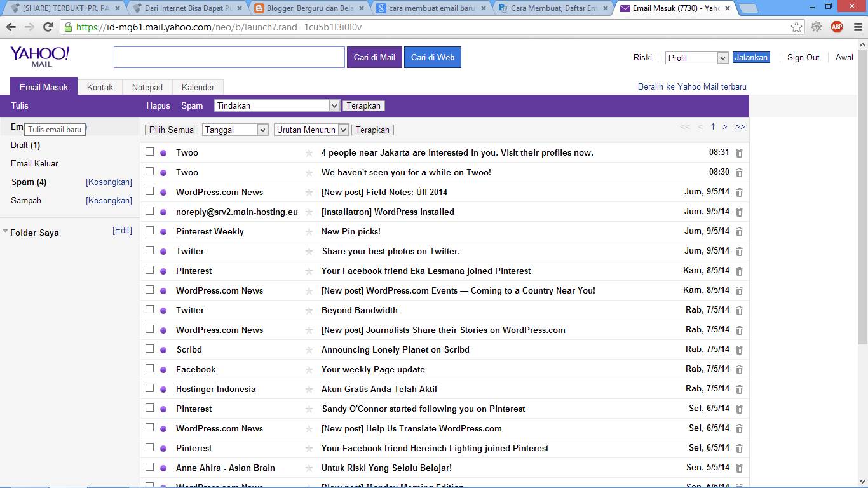The image size is (868, 488).
Task: Open the Kalender tab
Action: tap(198, 87)
